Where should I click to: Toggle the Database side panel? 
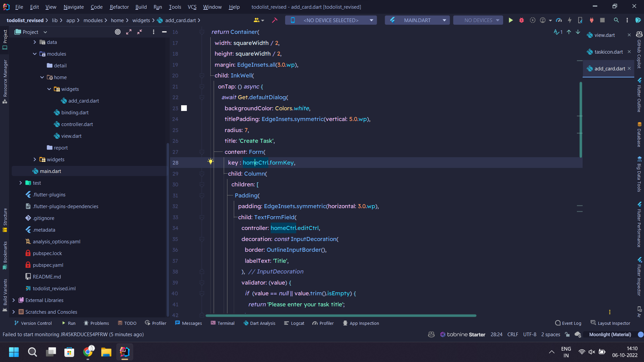639,134
